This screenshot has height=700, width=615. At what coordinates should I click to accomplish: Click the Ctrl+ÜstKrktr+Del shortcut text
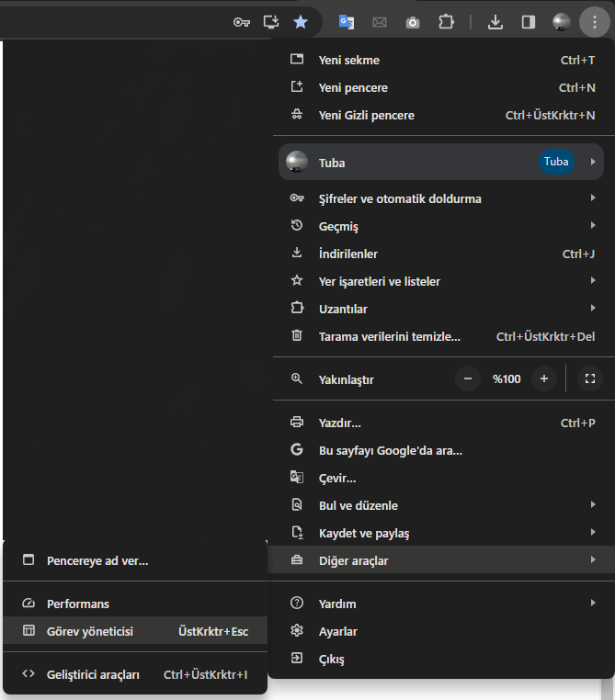point(545,336)
